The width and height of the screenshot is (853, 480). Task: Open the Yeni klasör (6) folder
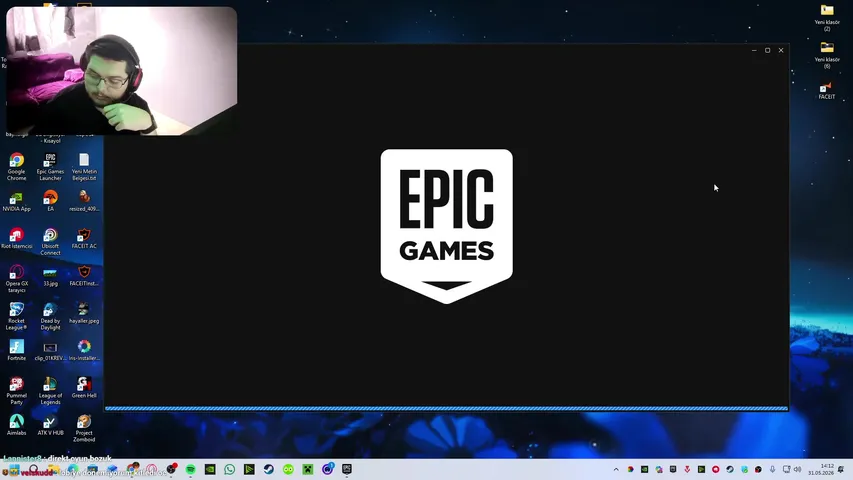point(827,54)
